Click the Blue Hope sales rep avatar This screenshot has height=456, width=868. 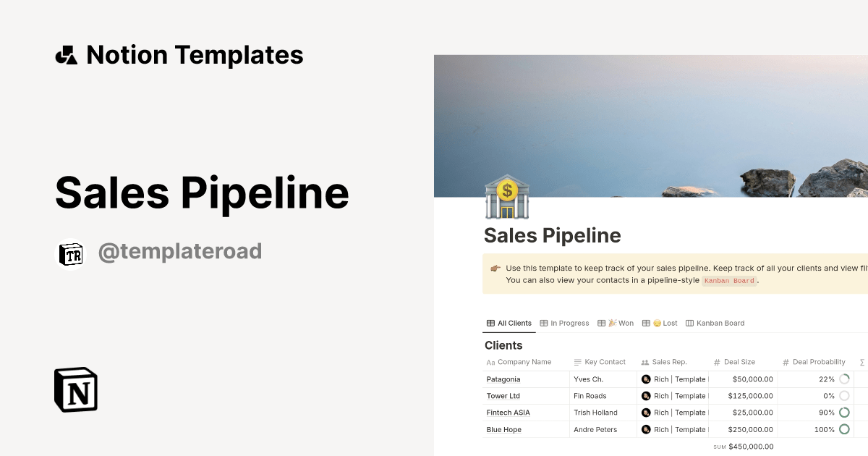tap(646, 429)
